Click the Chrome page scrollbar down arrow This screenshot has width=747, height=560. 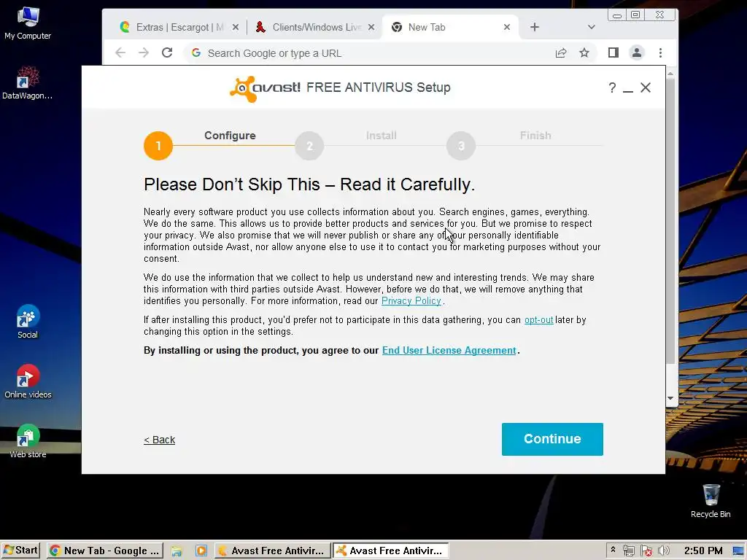670,398
